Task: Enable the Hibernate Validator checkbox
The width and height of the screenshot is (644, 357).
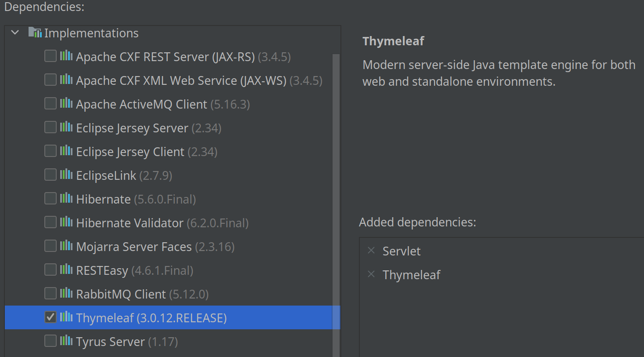Action: pyautogui.click(x=51, y=222)
